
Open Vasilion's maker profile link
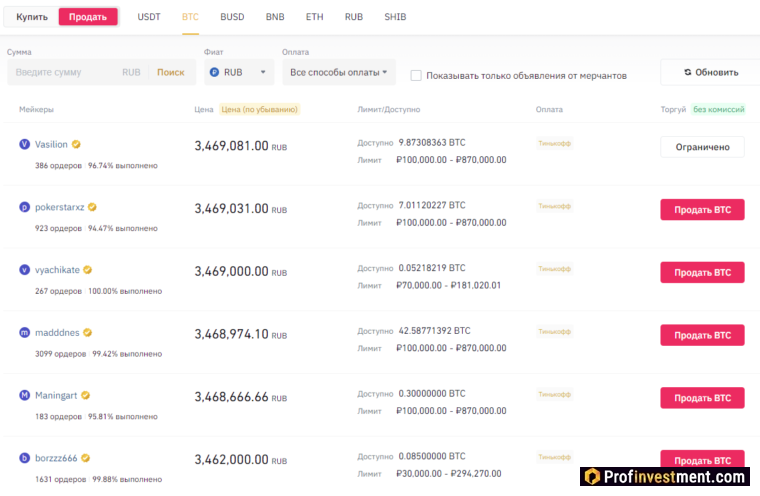pyautogui.click(x=51, y=144)
